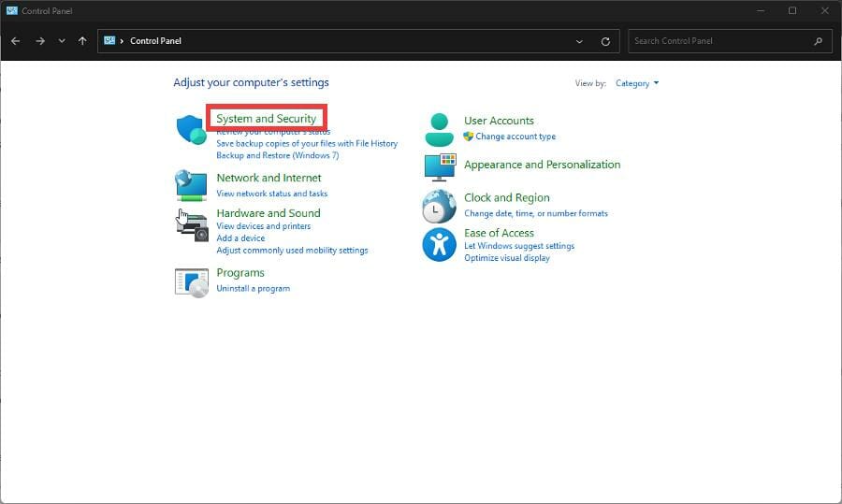The image size is (842, 504).
Task: Click the User Accounts person icon
Action: (439, 129)
